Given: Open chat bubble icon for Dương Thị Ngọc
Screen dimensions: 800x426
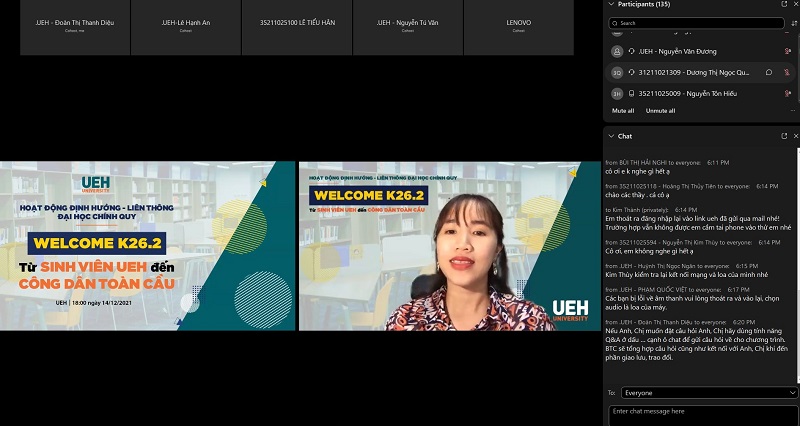Looking at the screenshot, I should [769, 72].
